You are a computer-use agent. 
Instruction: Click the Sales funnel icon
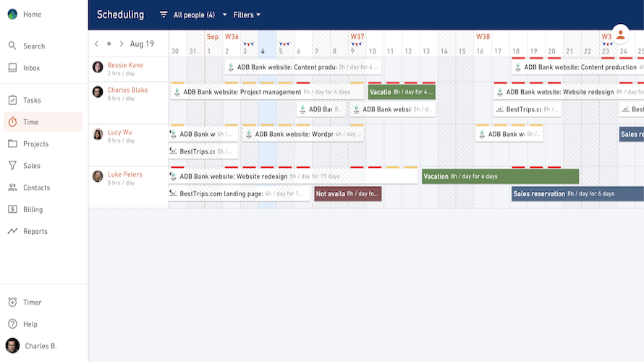click(x=13, y=166)
